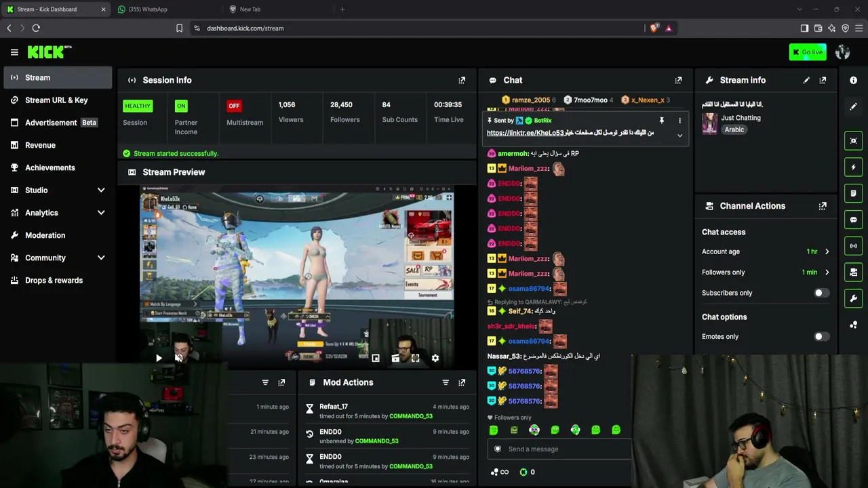This screenshot has width=868, height=488.
Task: Open the Brave Wallet icon in the toolbar
Action: point(818,28)
